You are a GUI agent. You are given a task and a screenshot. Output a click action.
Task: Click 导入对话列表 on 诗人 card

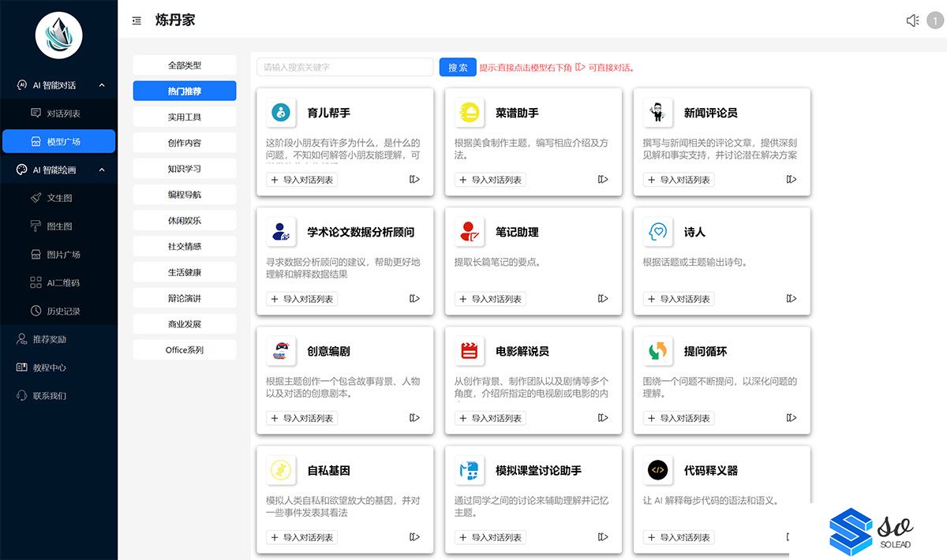(679, 299)
